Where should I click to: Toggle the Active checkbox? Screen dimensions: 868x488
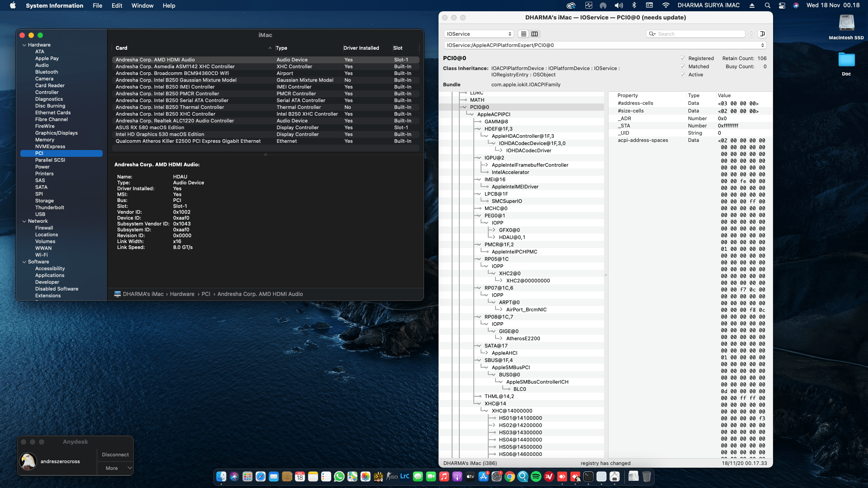click(x=683, y=75)
